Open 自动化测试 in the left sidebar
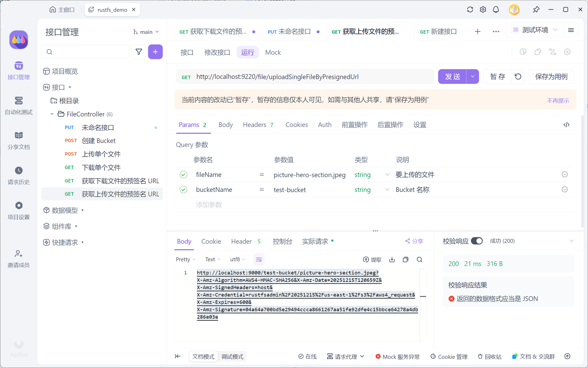588x368 pixels. [19, 106]
